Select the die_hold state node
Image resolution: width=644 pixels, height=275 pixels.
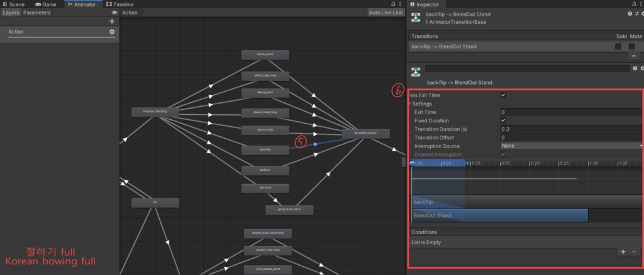coord(265,188)
